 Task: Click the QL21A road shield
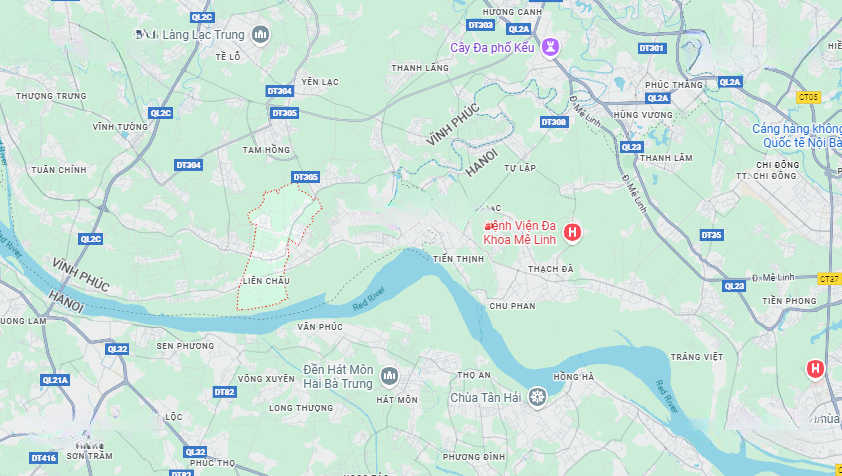pos(55,380)
